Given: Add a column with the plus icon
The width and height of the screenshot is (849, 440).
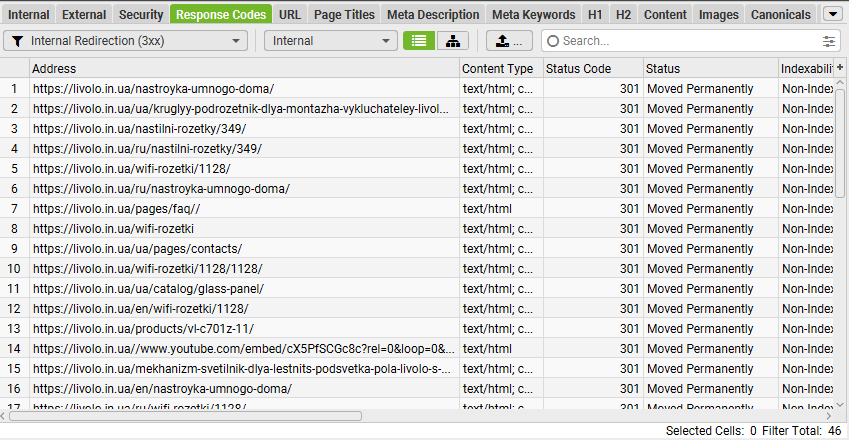Looking at the screenshot, I should (x=840, y=68).
